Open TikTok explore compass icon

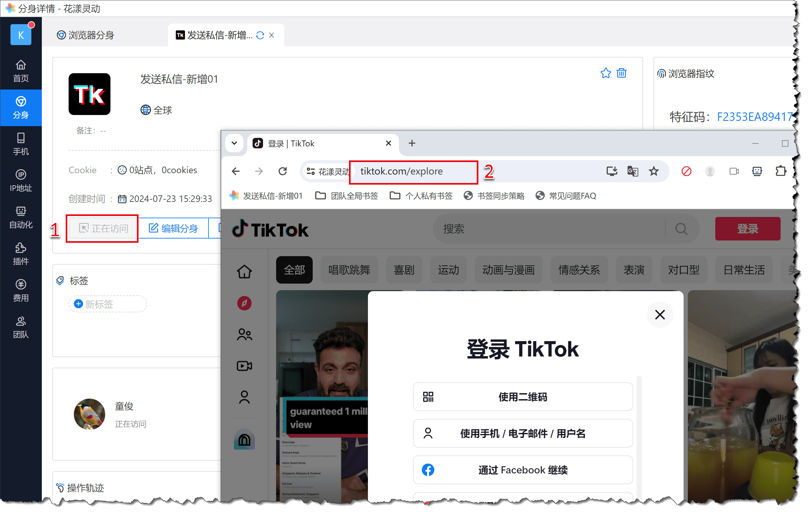pyautogui.click(x=244, y=303)
